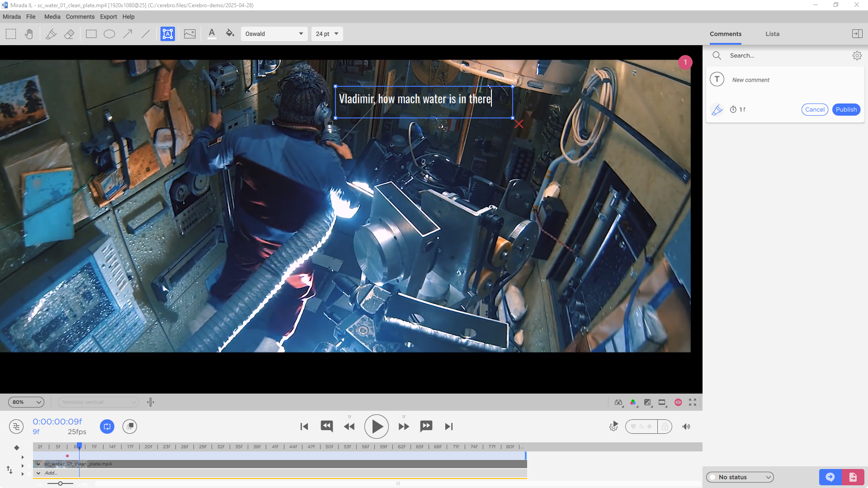The height and width of the screenshot is (488, 868).
Task: Open the Media menu
Action: pos(52,17)
